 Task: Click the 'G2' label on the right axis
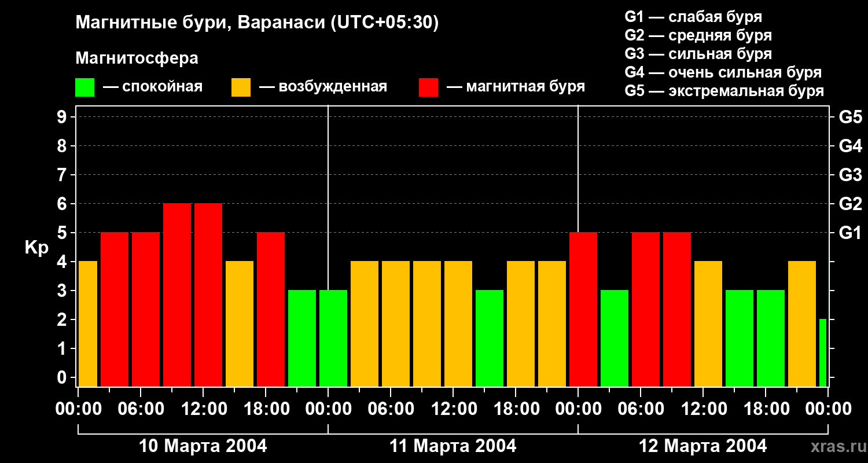click(x=850, y=204)
